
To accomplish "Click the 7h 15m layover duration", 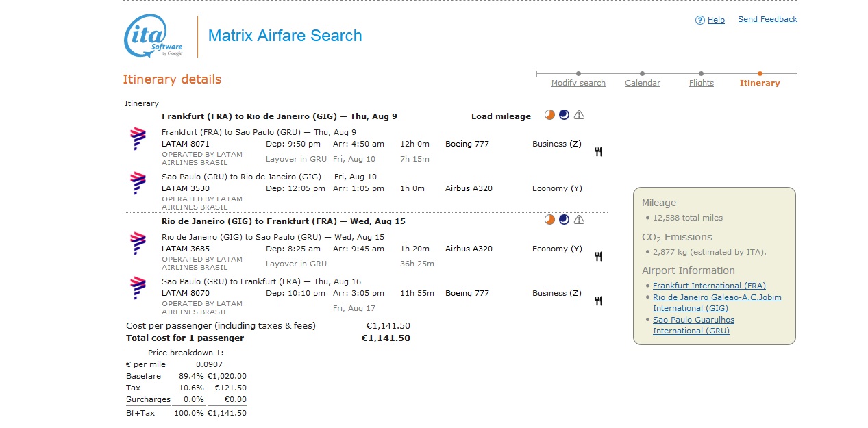I will click(x=414, y=159).
